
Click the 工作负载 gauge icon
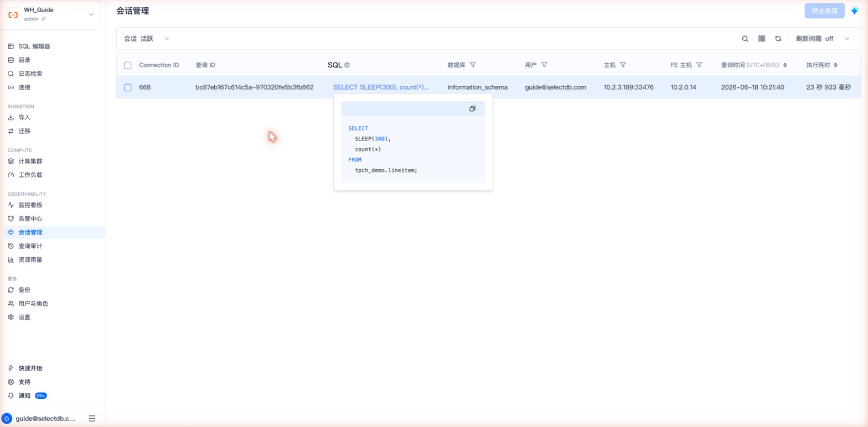click(x=11, y=175)
